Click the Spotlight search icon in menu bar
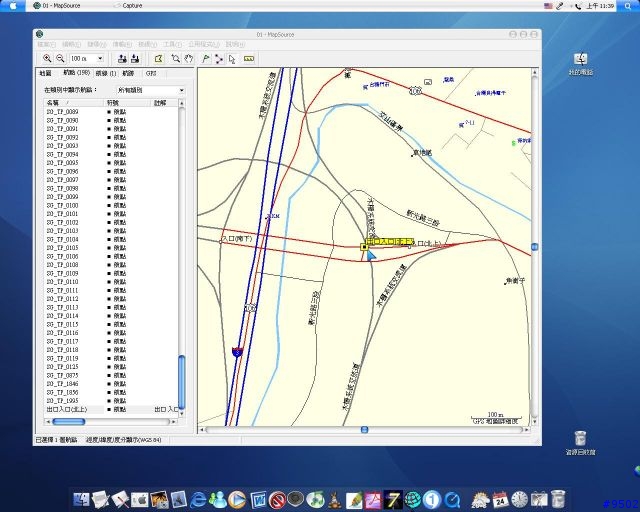640x512 pixels. tap(628, 6)
